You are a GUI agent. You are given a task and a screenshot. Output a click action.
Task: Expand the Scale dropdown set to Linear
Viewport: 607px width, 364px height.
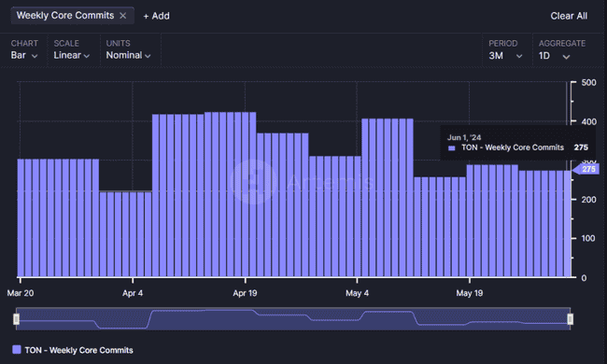click(72, 55)
